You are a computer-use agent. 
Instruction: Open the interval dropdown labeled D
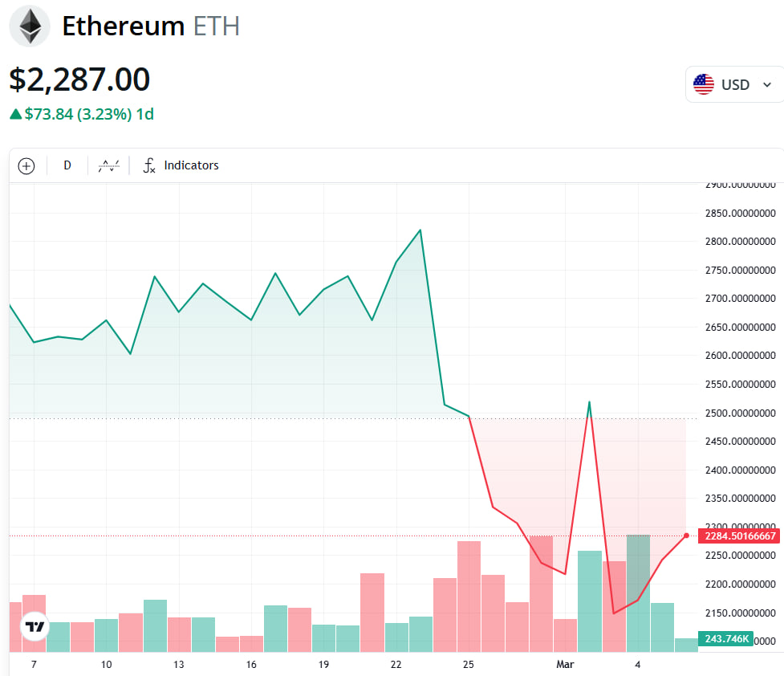(67, 165)
